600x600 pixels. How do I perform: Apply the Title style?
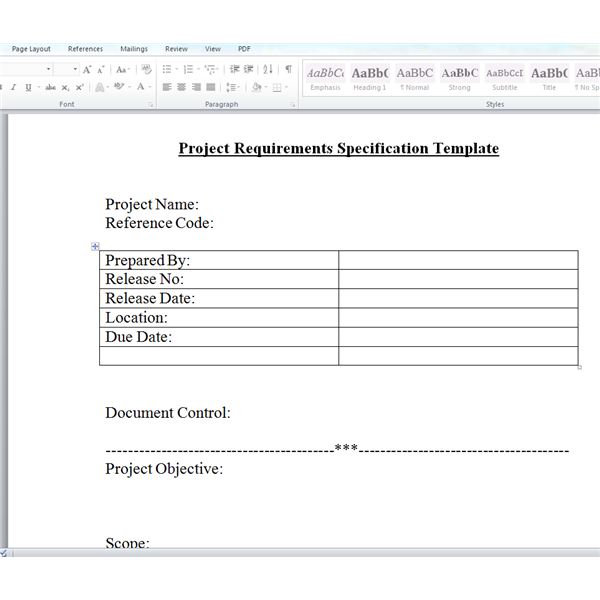pyautogui.click(x=549, y=78)
